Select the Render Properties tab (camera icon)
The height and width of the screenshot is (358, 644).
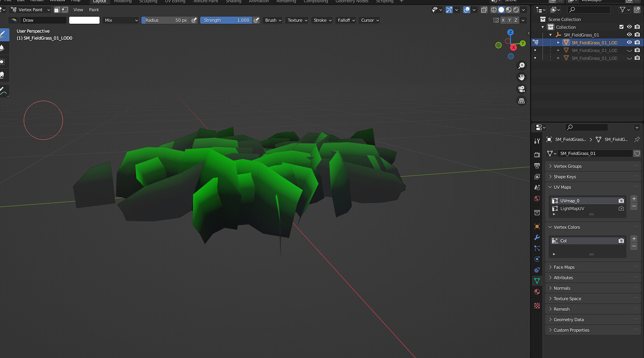[537, 155]
